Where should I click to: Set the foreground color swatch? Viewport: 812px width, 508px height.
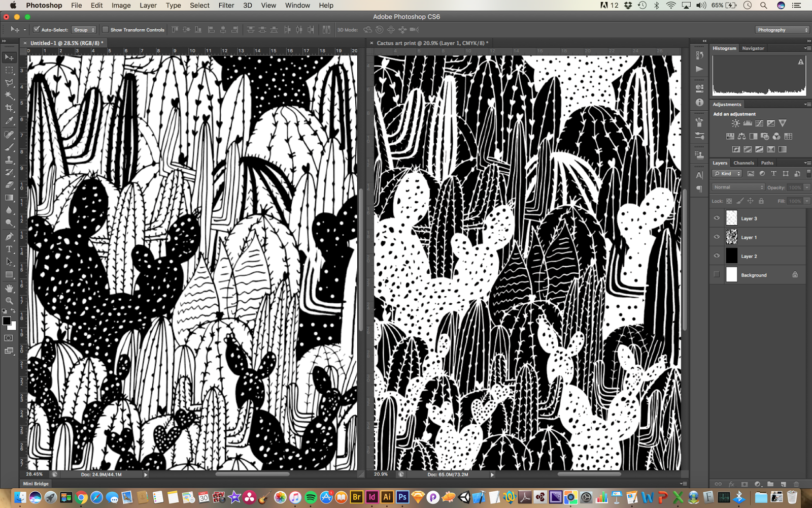click(7, 321)
